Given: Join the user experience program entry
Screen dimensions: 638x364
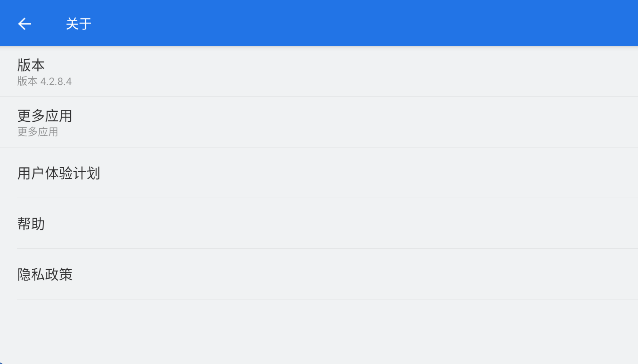Looking at the screenshot, I should [319, 173].
